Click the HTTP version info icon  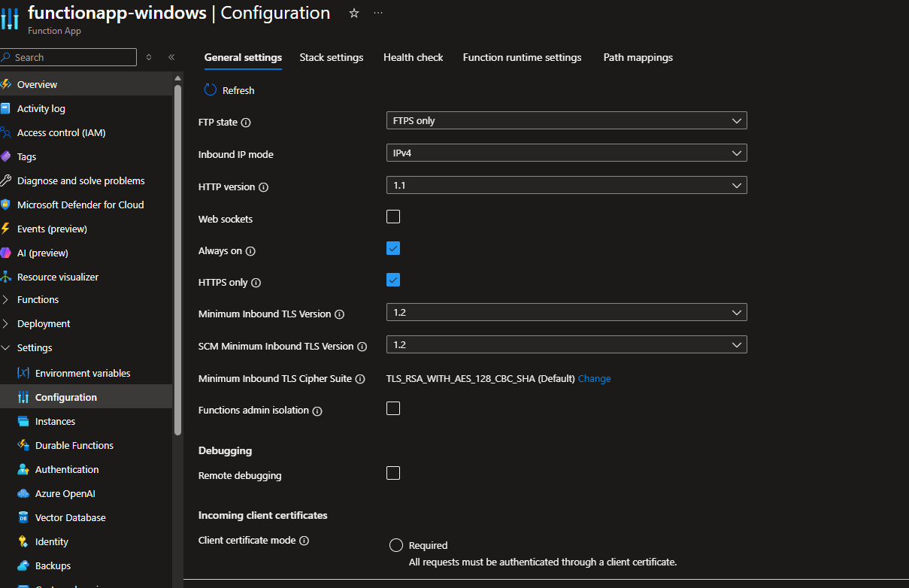click(263, 187)
